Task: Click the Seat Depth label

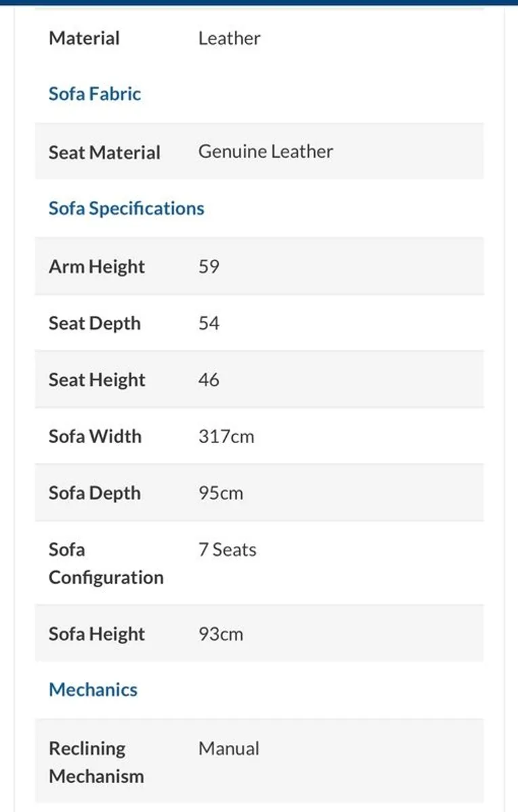Action: click(x=95, y=323)
